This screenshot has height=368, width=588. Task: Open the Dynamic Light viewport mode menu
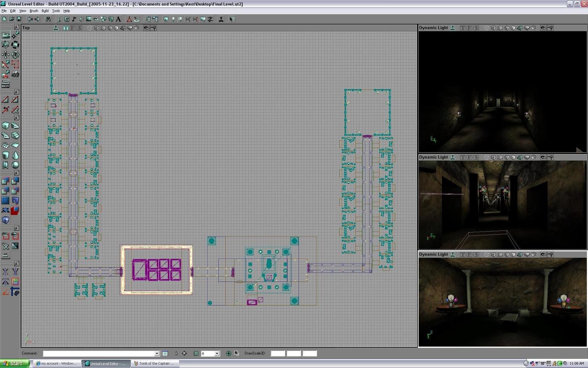tap(433, 27)
